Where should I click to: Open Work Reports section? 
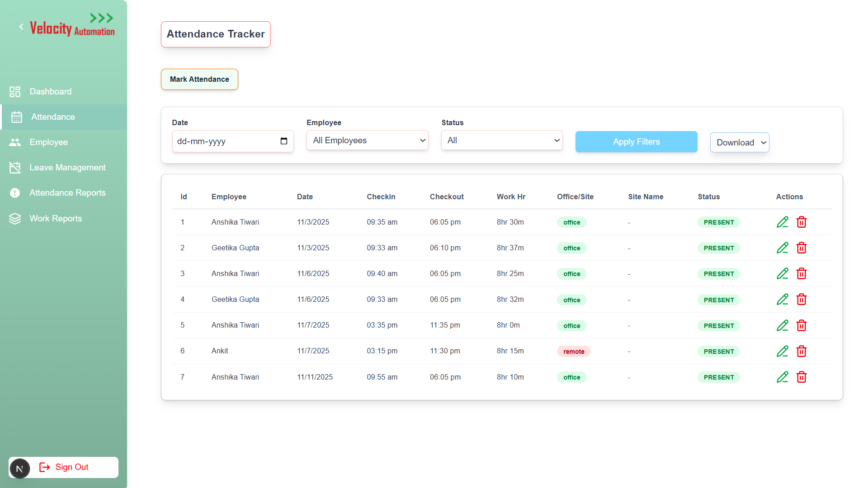click(x=56, y=219)
